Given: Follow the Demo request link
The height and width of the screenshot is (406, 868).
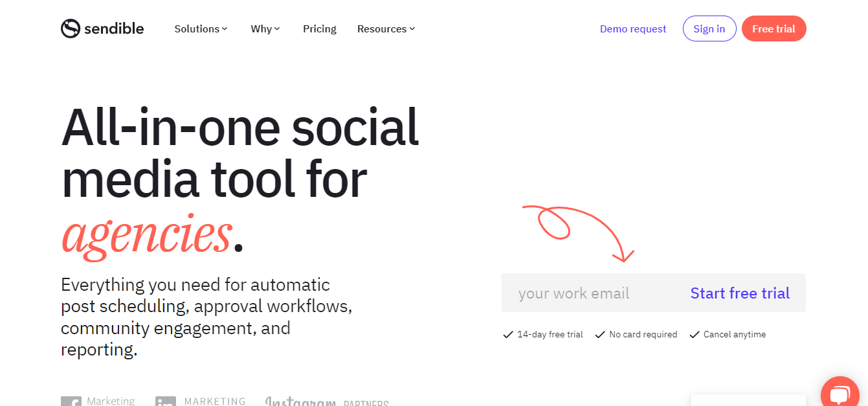Looking at the screenshot, I should click(x=633, y=28).
